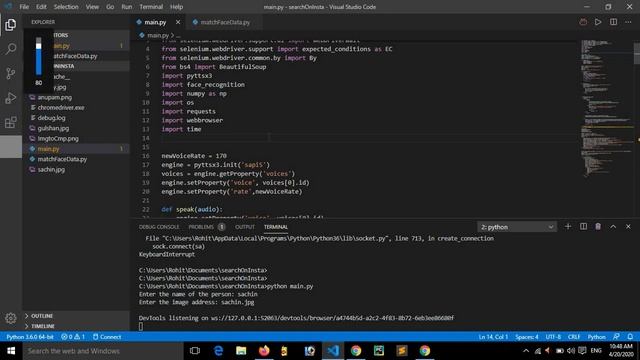
Task: Open the Help menu
Action: (176, 7)
